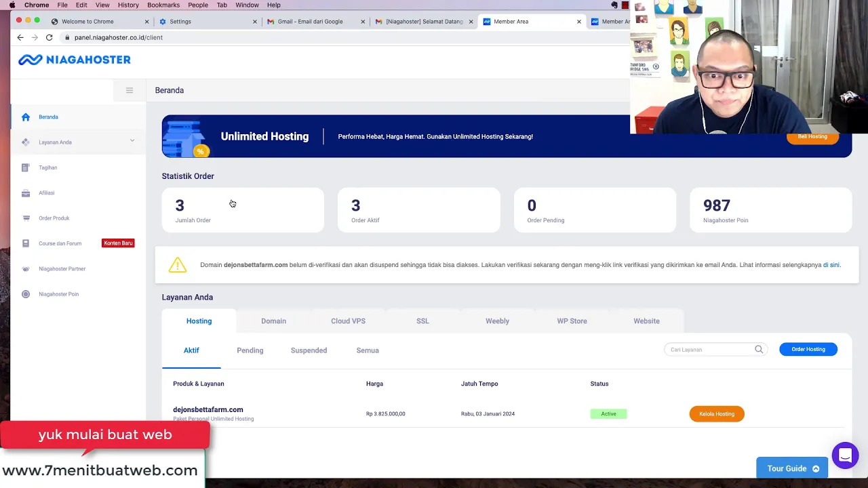Click the Order Hosting button

coord(808,349)
